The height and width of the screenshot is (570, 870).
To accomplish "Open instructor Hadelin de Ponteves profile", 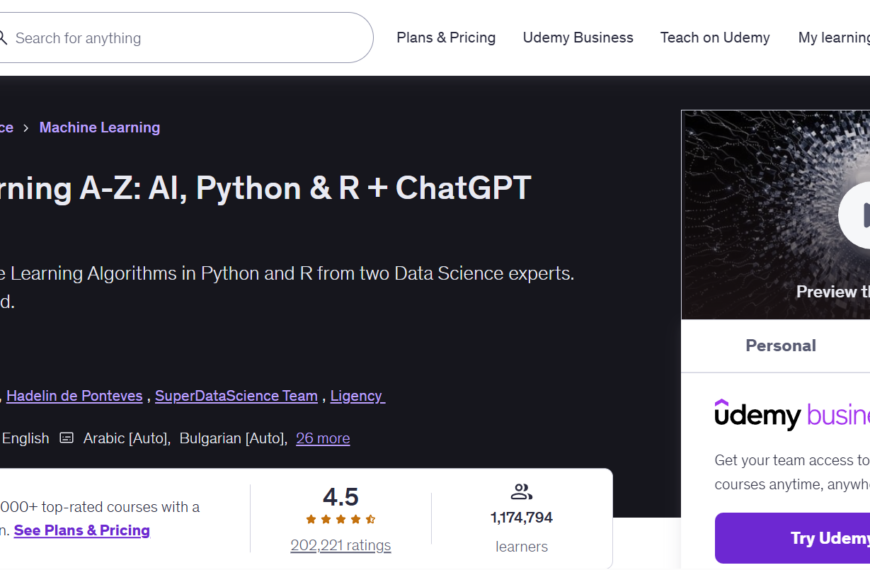I will [x=74, y=396].
